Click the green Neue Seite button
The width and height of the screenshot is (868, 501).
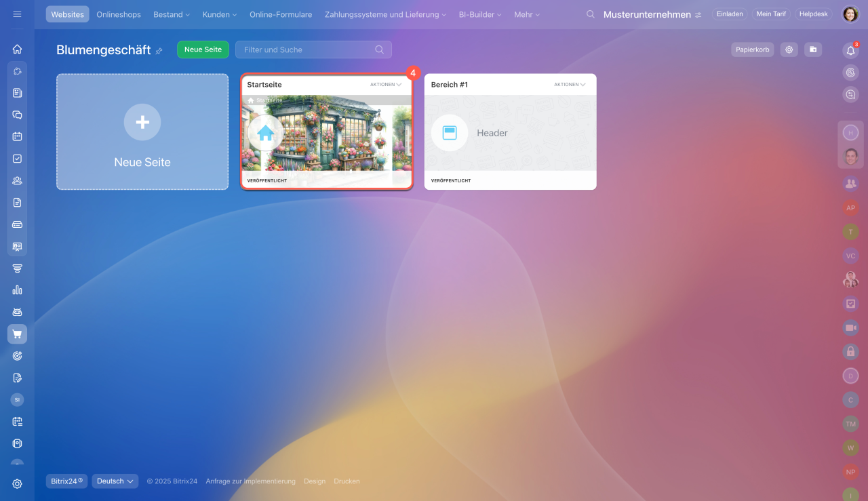[x=203, y=49]
